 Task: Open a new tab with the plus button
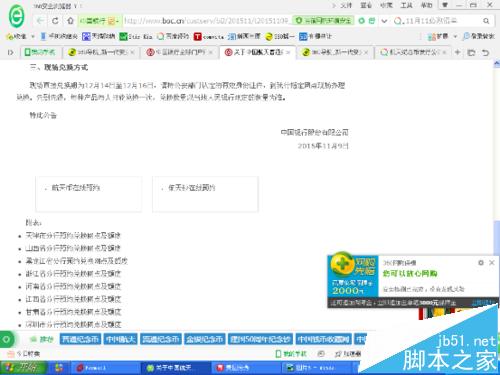pos(457,52)
